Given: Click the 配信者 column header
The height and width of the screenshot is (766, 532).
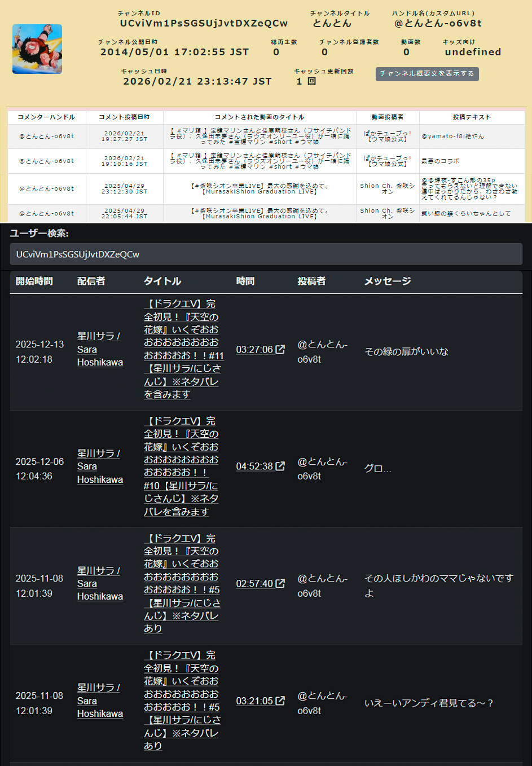Looking at the screenshot, I should [91, 281].
